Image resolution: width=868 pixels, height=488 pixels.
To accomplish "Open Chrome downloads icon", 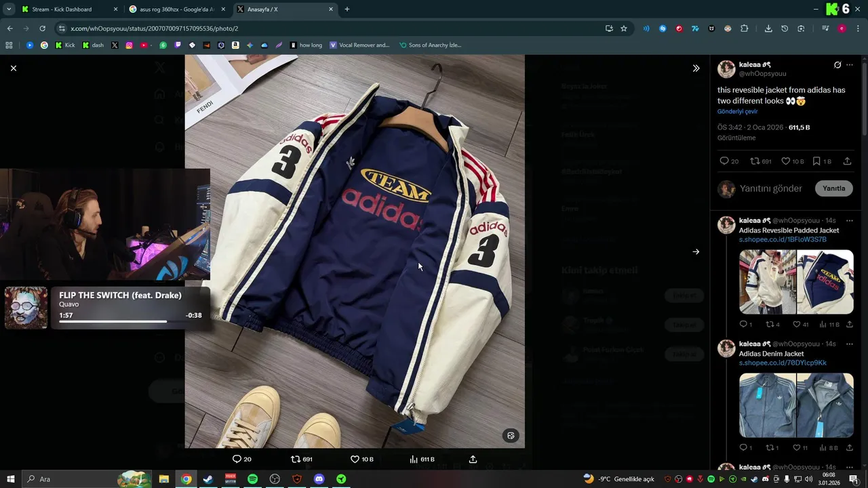I will click(768, 28).
